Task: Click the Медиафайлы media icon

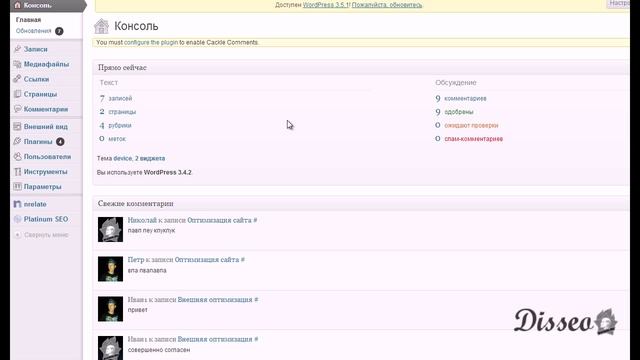Action: tap(17, 64)
